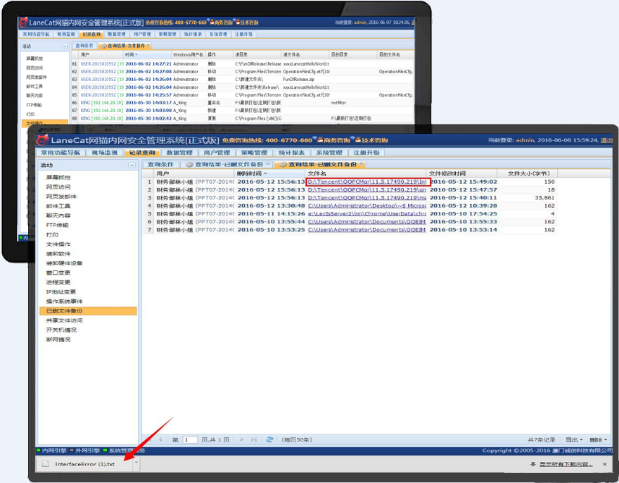
Task: Select 网页访问 in front window sidebar
Action: (x=58, y=187)
